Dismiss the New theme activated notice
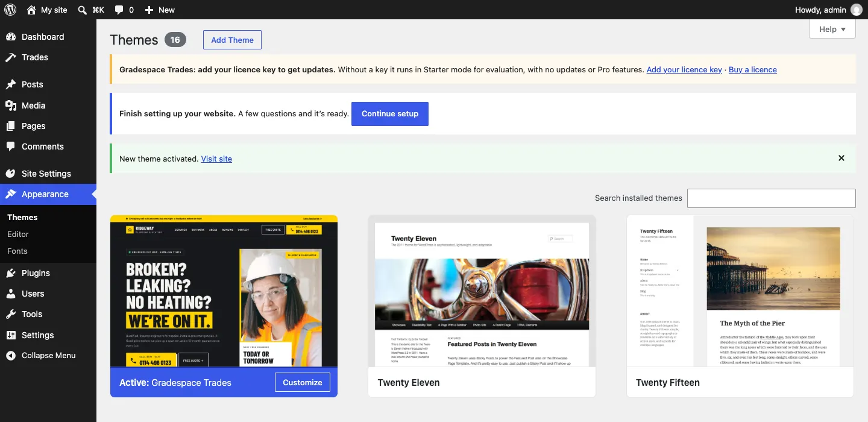The image size is (868, 422). (841, 158)
